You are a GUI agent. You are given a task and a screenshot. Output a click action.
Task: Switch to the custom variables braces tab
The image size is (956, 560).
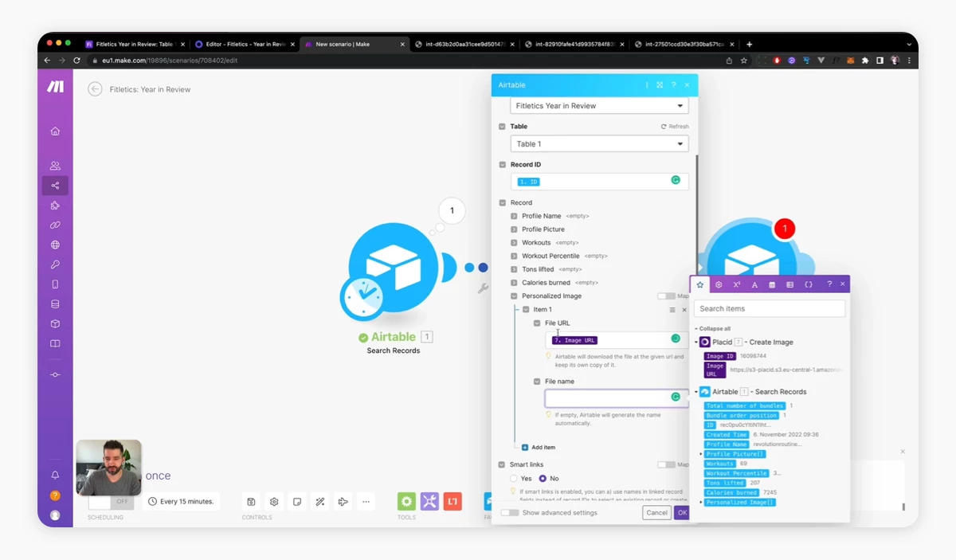pyautogui.click(x=809, y=284)
